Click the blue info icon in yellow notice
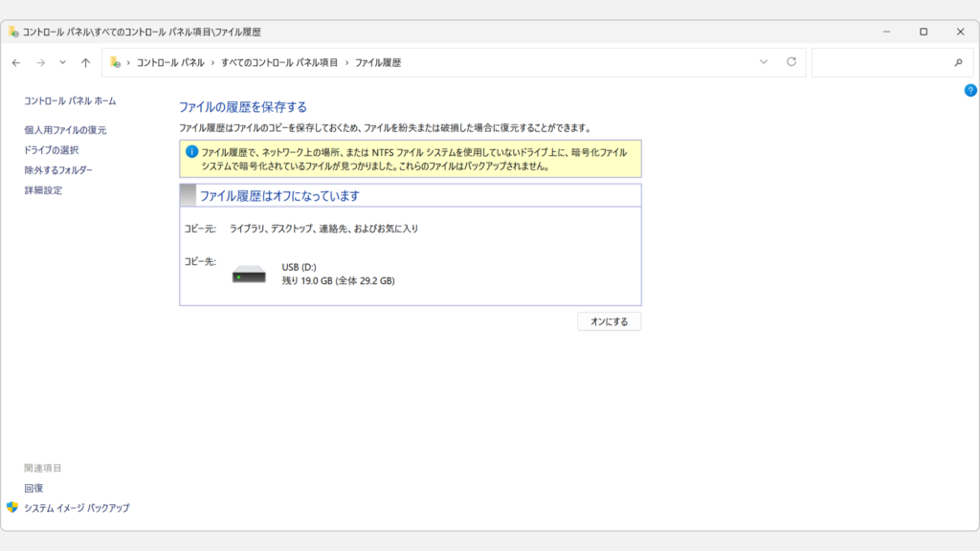 (191, 152)
